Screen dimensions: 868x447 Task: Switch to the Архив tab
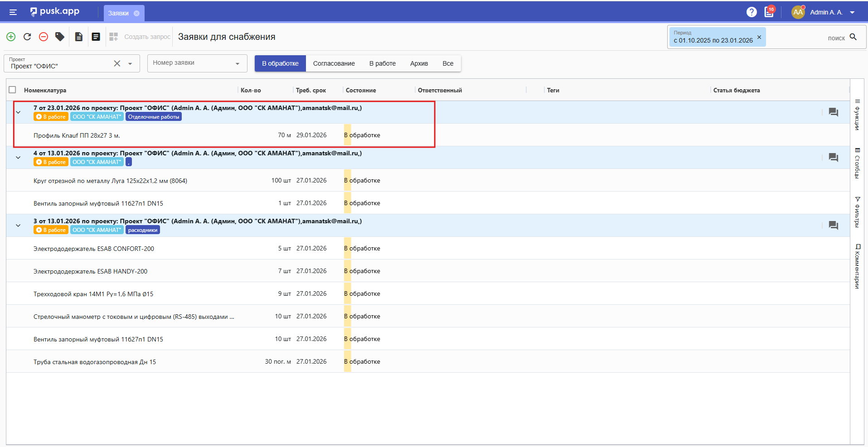[x=419, y=63]
